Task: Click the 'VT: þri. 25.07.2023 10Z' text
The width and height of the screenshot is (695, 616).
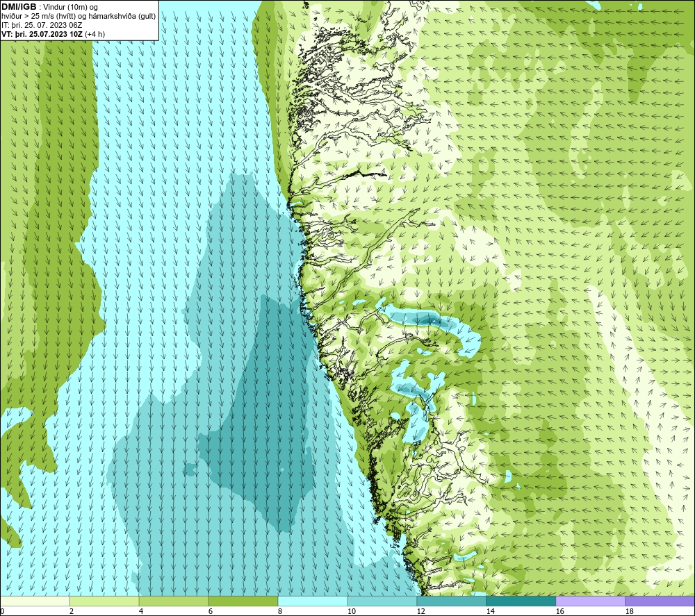Action: click(x=42, y=34)
